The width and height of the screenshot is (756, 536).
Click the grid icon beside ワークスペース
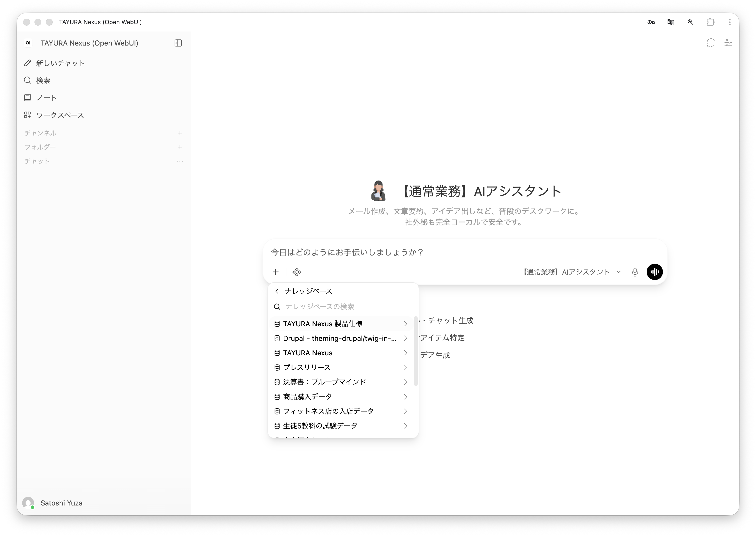click(27, 115)
